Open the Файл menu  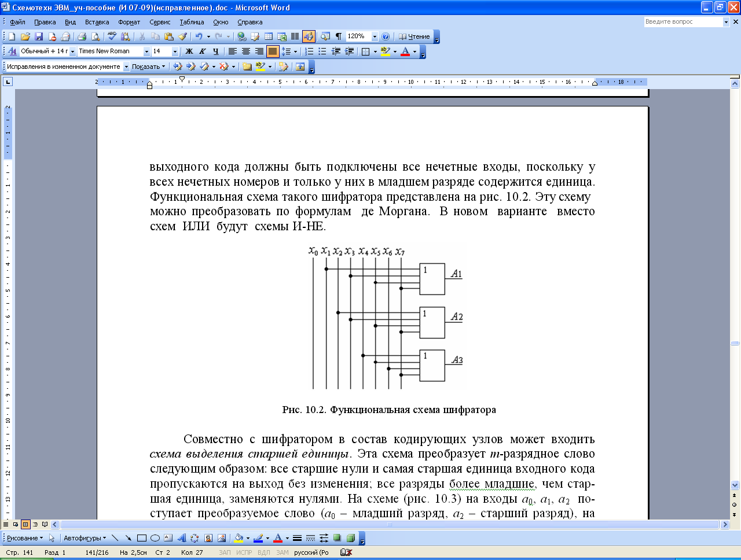point(17,22)
